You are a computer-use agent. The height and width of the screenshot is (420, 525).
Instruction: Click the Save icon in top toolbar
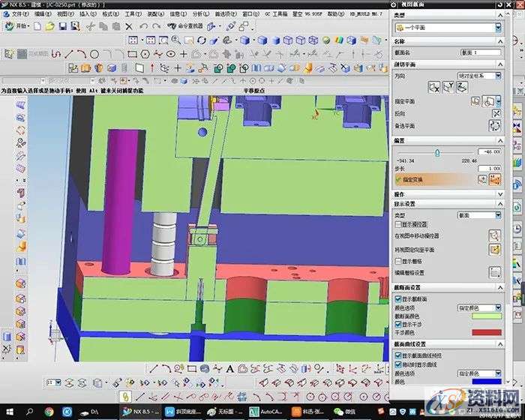(x=61, y=26)
